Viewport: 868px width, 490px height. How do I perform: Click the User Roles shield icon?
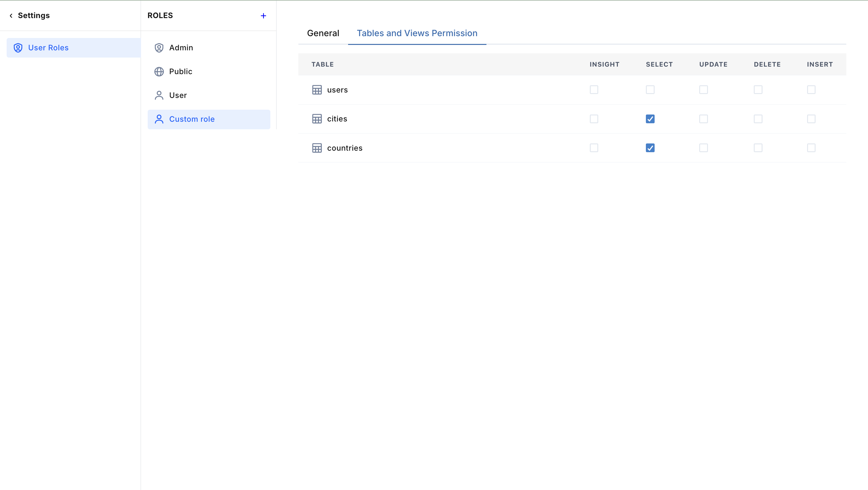point(18,48)
